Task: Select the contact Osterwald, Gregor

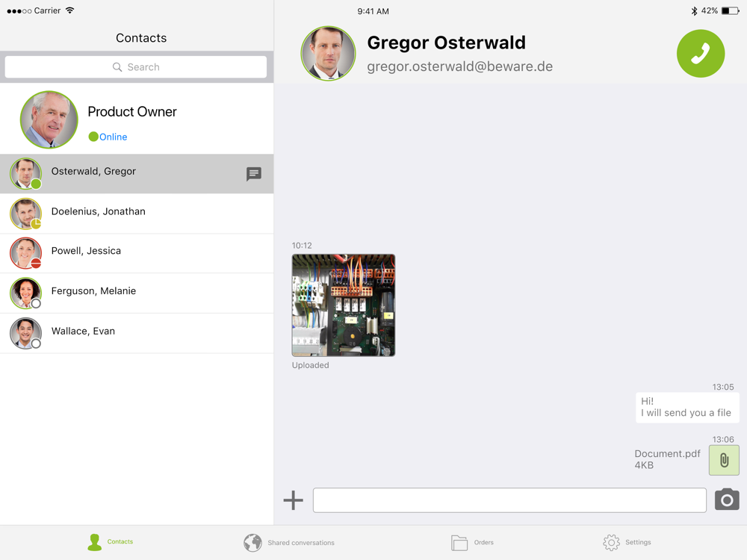Action: pyautogui.click(x=137, y=174)
